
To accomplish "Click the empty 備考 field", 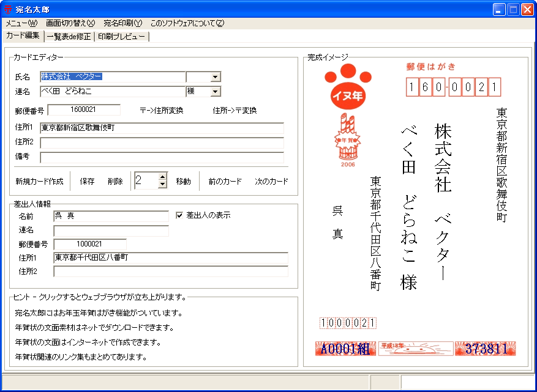I will tap(162, 157).
